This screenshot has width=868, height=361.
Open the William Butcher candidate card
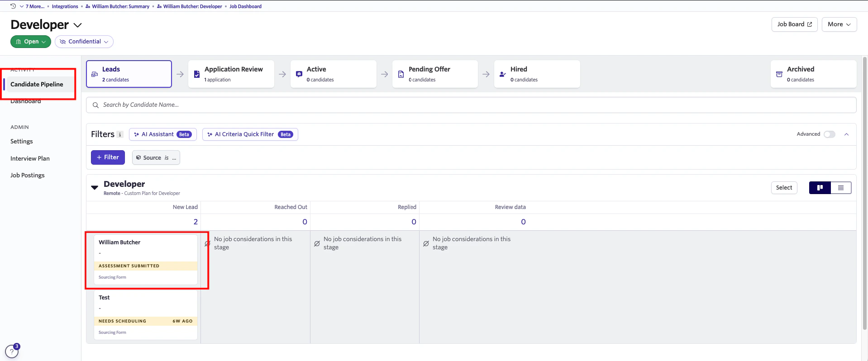click(x=146, y=259)
